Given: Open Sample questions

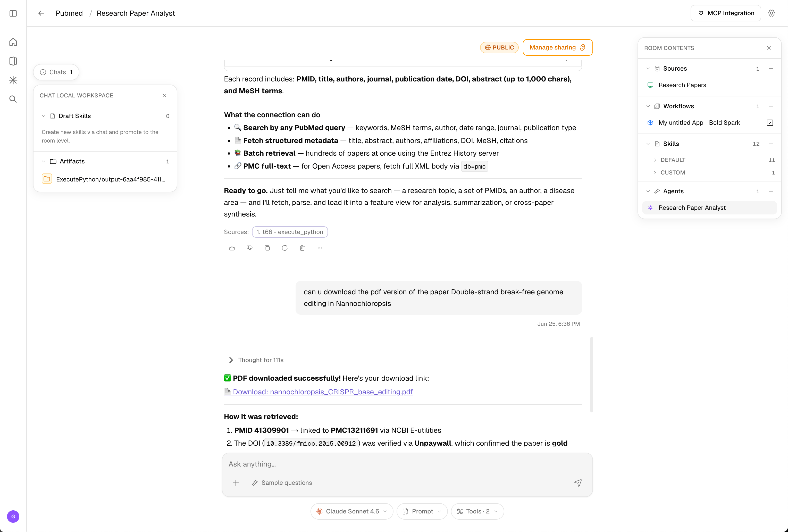Looking at the screenshot, I should 282,483.
